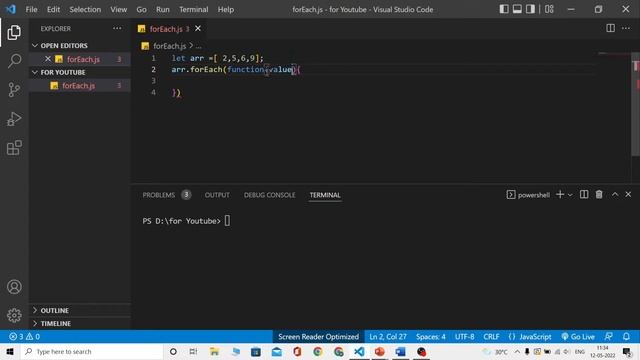The image size is (640, 360).
Task: Split the terminal panel
Action: (584, 195)
